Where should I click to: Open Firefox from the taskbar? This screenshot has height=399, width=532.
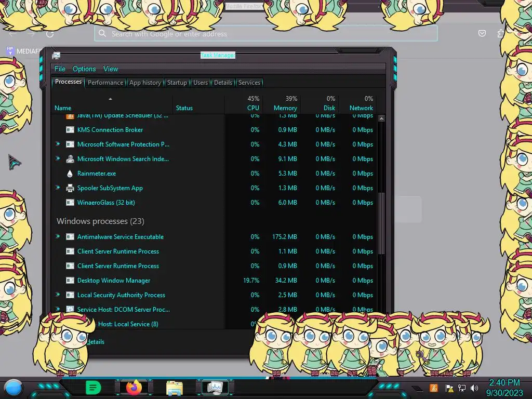click(x=134, y=388)
